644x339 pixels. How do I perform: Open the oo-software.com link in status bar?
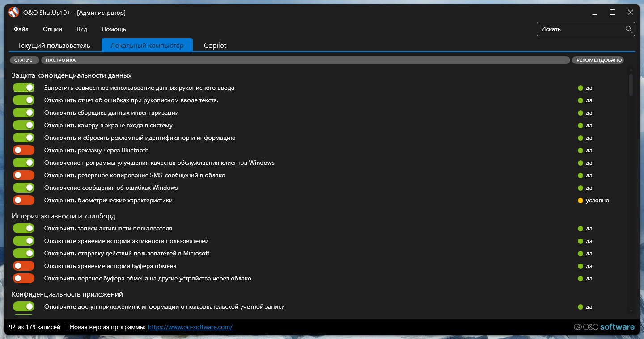(190, 327)
